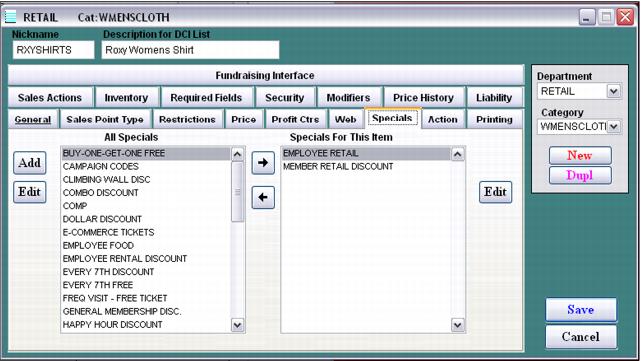This screenshot has height=361, width=642.
Task: Click the New button
Action: coord(580,156)
